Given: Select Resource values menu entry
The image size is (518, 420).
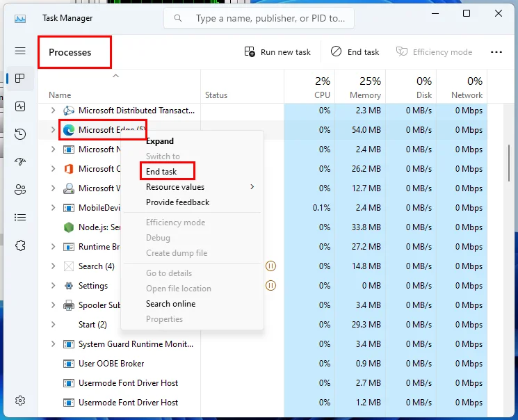Looking at the screenshot, I should pos(193,187).
